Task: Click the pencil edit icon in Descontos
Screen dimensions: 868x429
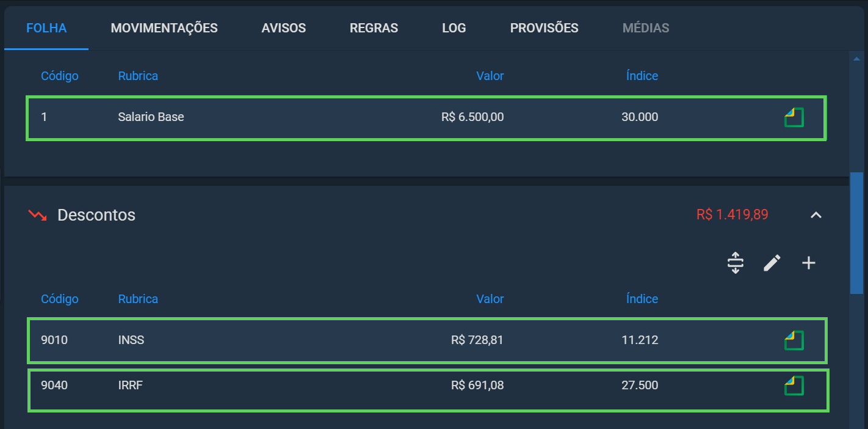Action: tap(772, 263)
